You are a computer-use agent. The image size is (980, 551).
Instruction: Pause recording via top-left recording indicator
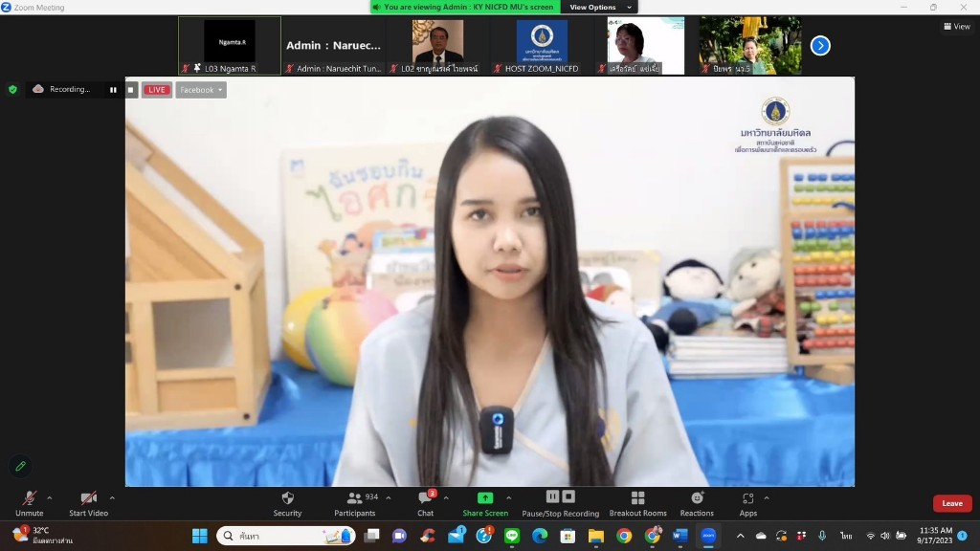tap(113, 90)
